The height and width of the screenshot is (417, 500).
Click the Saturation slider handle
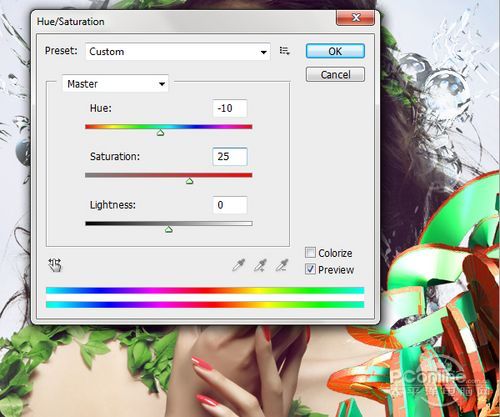(x=189, y=181)
